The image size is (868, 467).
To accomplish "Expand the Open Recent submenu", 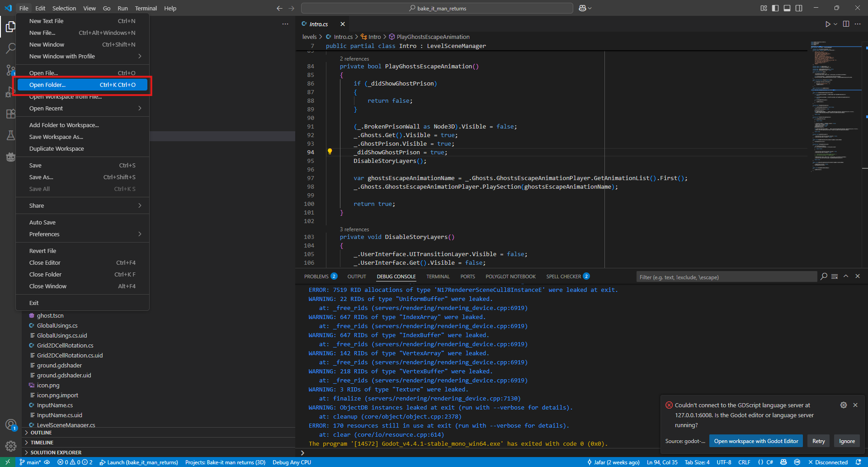I will point(82,108).
